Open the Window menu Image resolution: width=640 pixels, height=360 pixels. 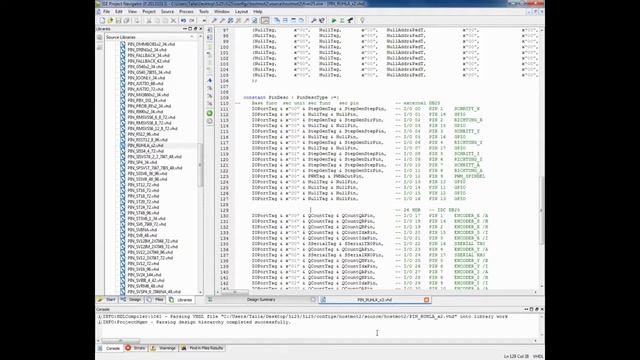pos(222,12)
